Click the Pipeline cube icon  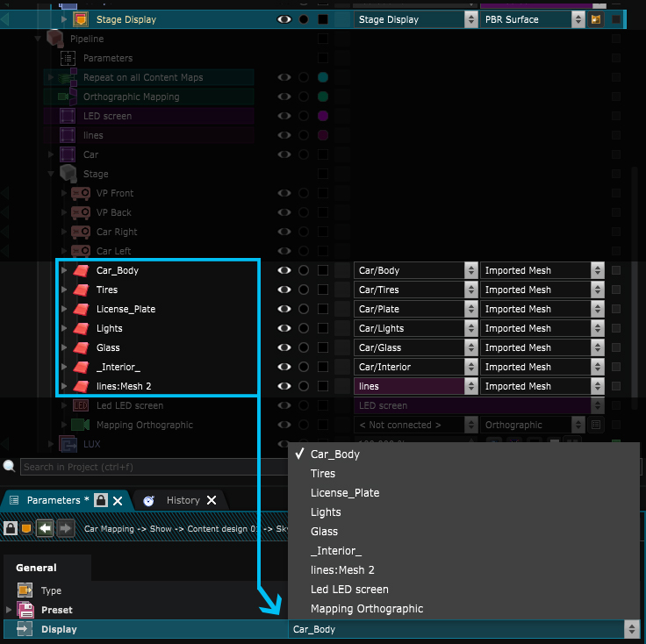click(x=54, y=39)
